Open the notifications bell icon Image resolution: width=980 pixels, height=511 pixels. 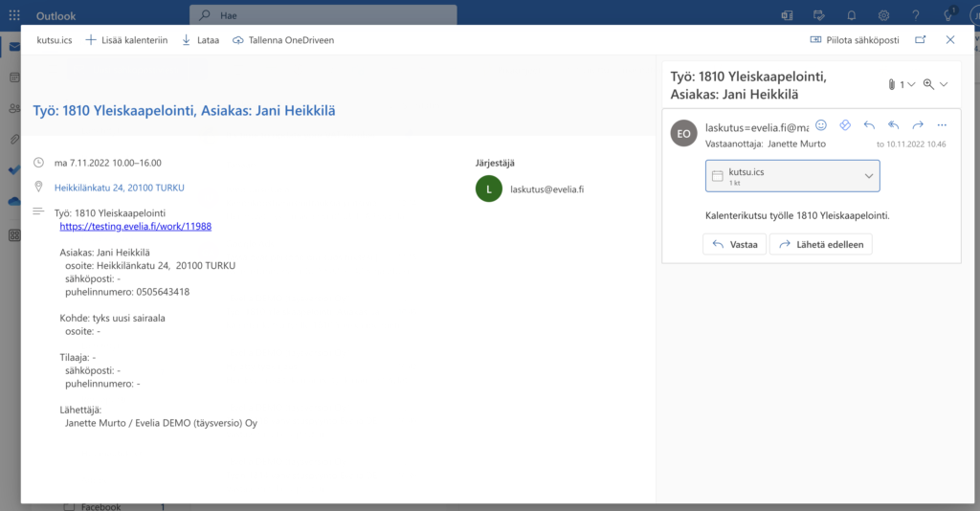(x=852, y=15)
